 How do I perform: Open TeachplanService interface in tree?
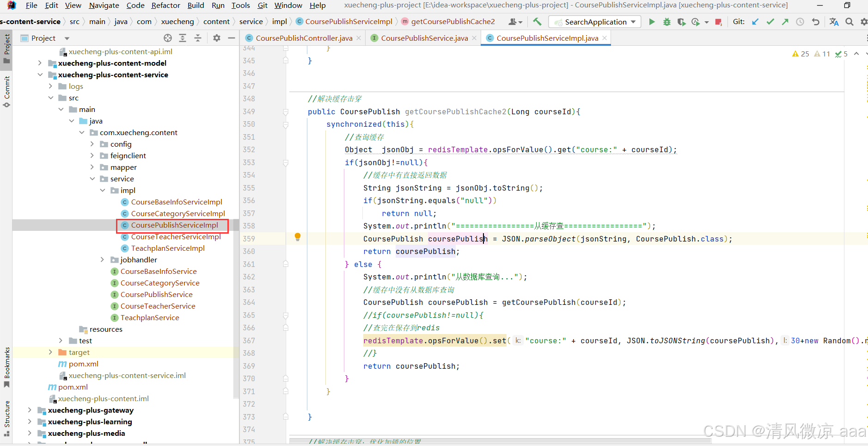[x=150, y=317]
